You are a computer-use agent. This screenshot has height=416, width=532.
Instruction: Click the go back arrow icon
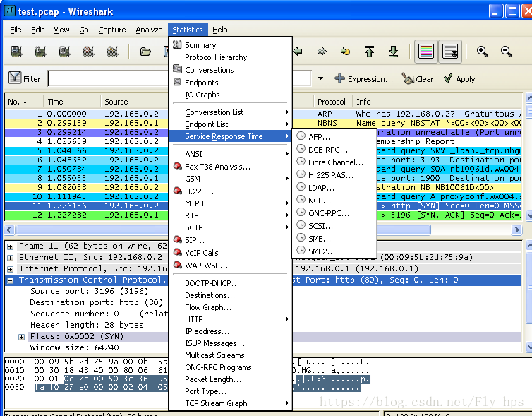pos(298,52)
